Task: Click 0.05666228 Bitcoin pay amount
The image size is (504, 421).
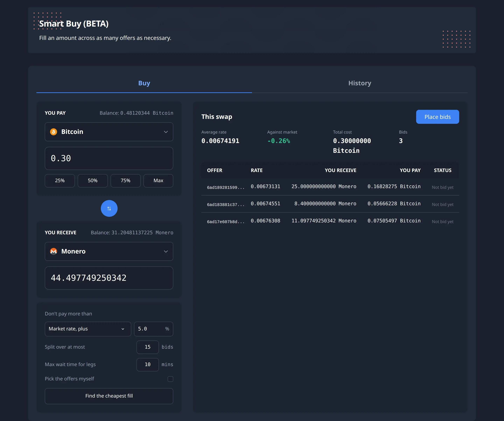Action: (394, 204)
